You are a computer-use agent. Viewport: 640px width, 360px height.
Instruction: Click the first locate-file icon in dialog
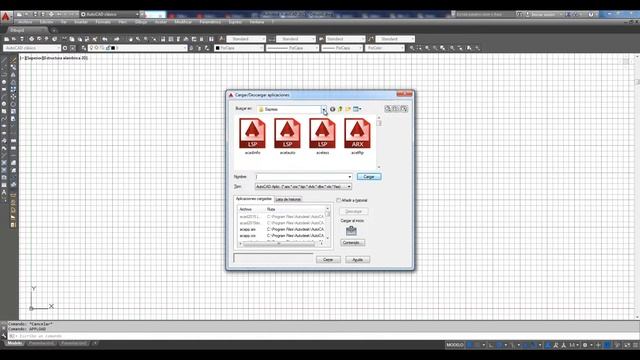tap(388, 109)
